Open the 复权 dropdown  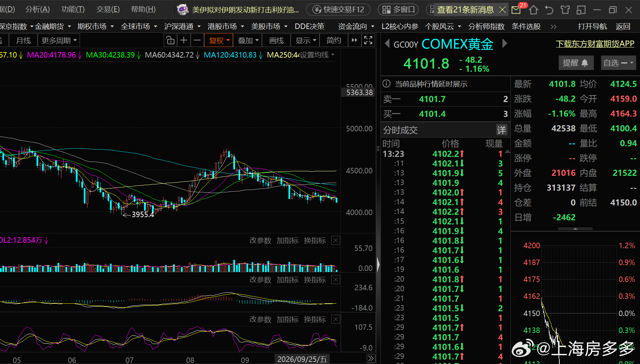(x=219, y=41)
